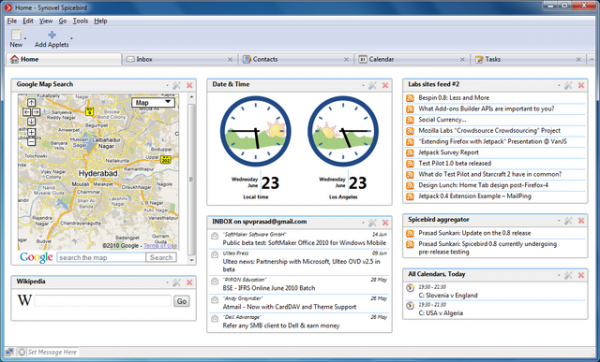Image resolution: width=600 pixels, height=362 pixels.
Task: Close the Tasks tab
Action: [x=579, y=59]
